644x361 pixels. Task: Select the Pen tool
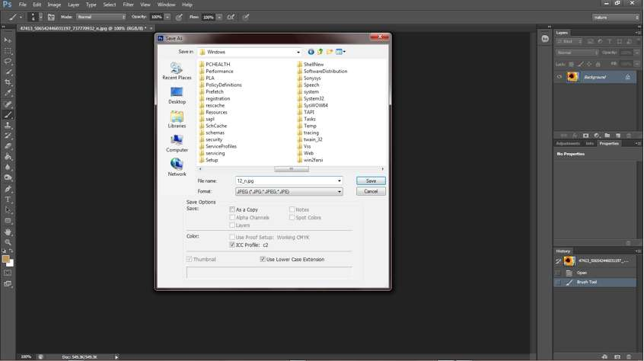pyautogui.click(x=8, y=189)
